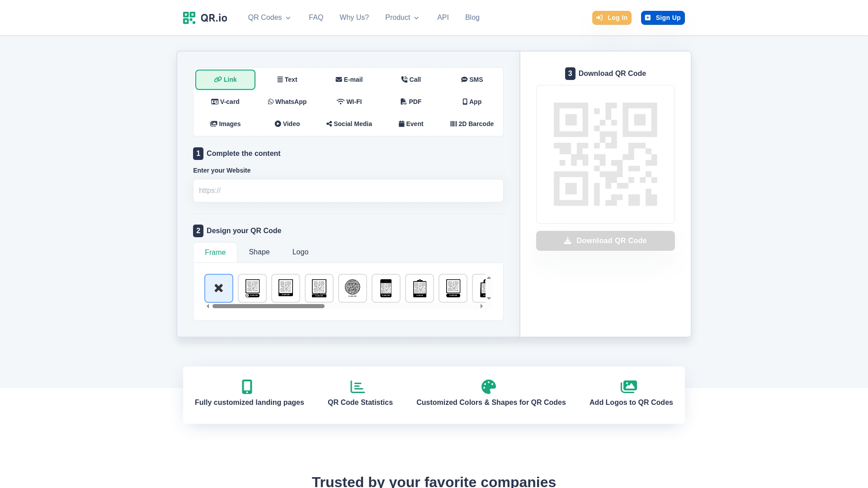
Task: Pick the PDF QR code type
Action: 410,102
